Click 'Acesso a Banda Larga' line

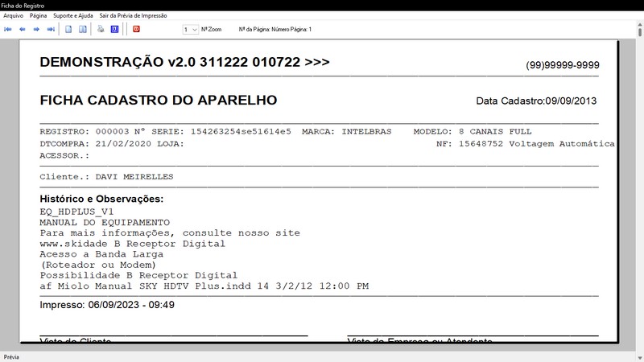(101, 254)
